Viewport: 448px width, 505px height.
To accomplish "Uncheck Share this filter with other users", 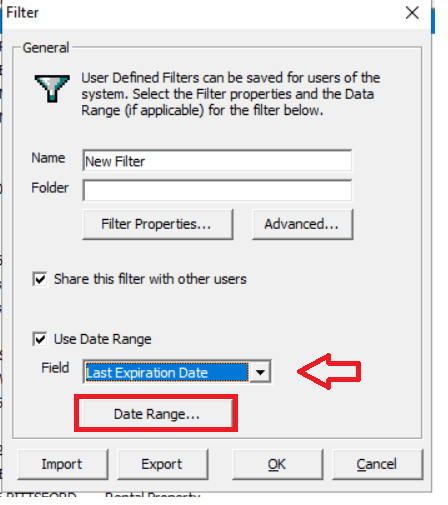I will 40,279.
